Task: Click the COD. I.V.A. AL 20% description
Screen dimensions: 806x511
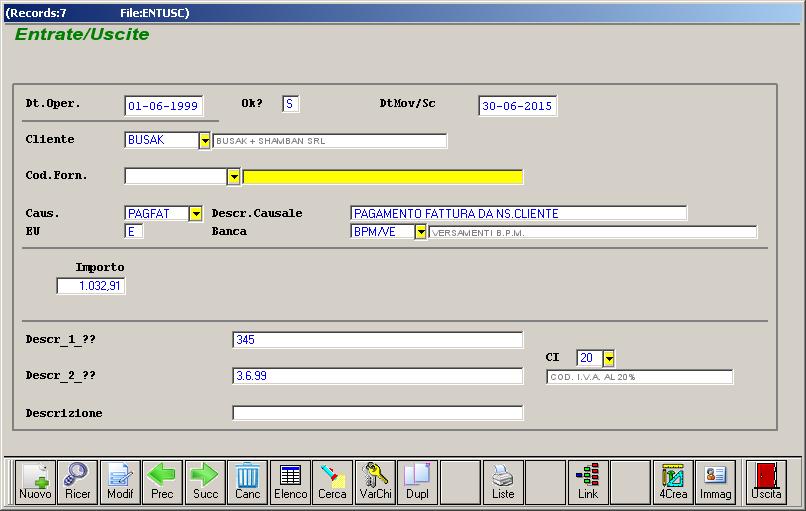Action: pos(593,377)
